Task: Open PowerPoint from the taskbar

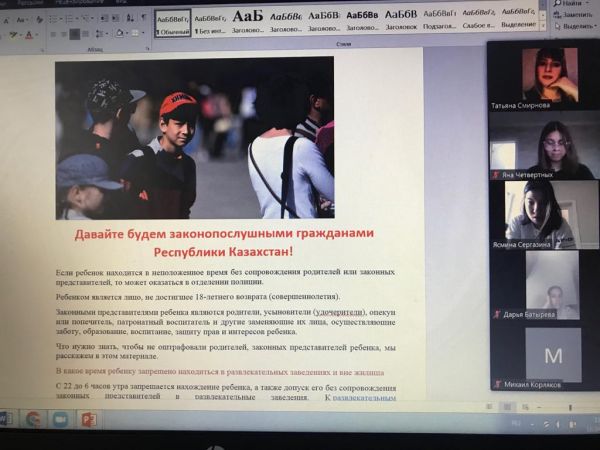Action: click(89, 419)
